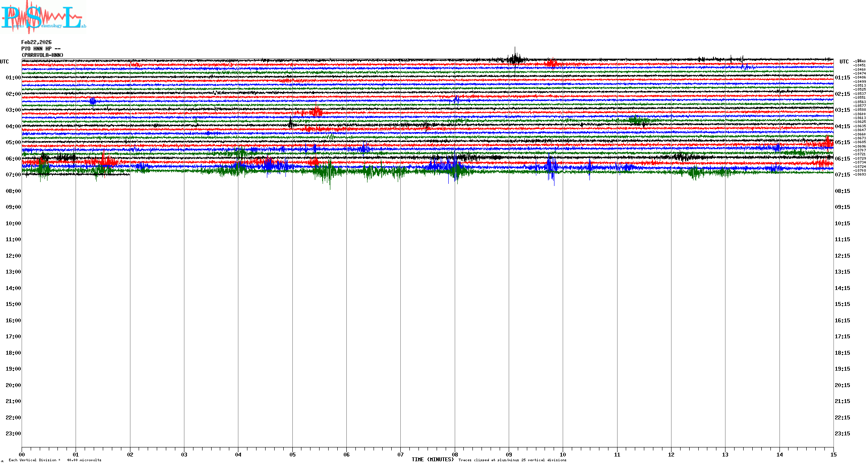The image size is (868, 466).
Task: Click the 12:00 hour label on left
Action: tap(13, 256)
